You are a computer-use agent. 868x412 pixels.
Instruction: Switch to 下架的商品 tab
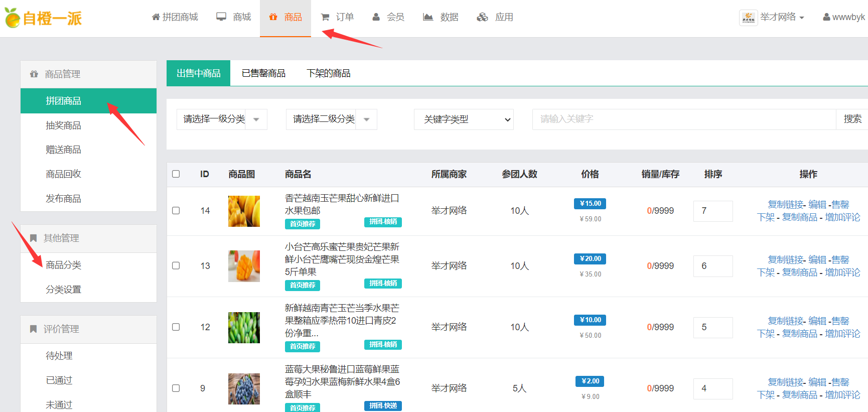click(329, 73)
